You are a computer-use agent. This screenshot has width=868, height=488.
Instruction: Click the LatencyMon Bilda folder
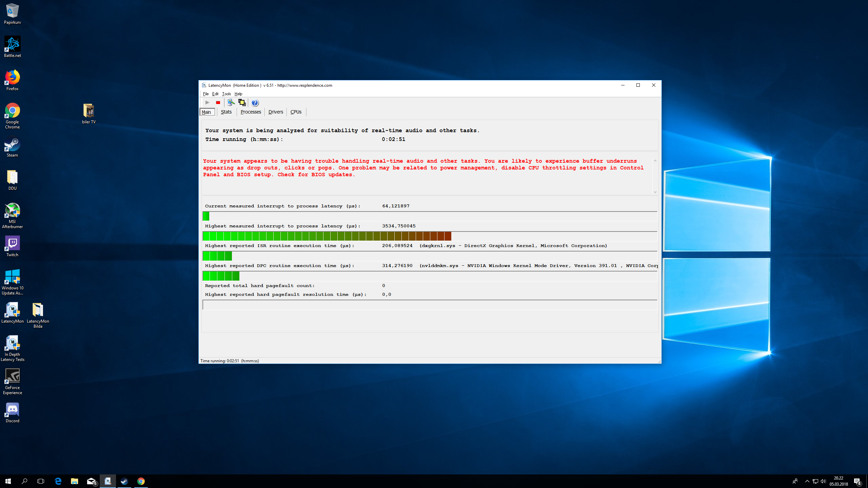38,315
